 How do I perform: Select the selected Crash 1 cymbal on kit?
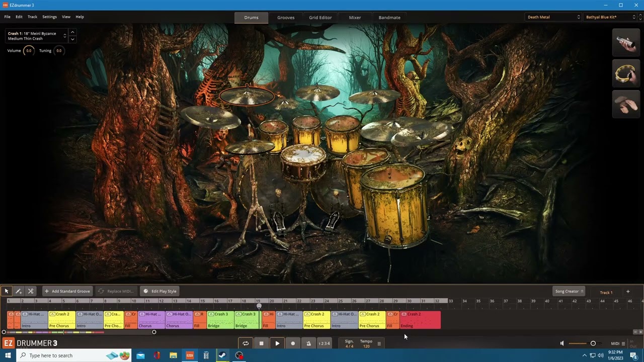[x=247, y=95]
